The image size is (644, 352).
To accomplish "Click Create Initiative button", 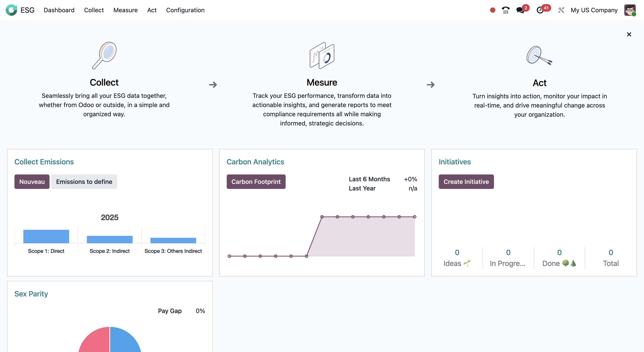I will tap(466, 182).
